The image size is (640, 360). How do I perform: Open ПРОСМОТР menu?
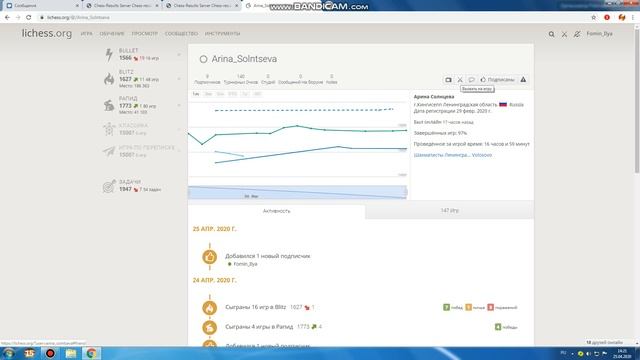[144, 34]
